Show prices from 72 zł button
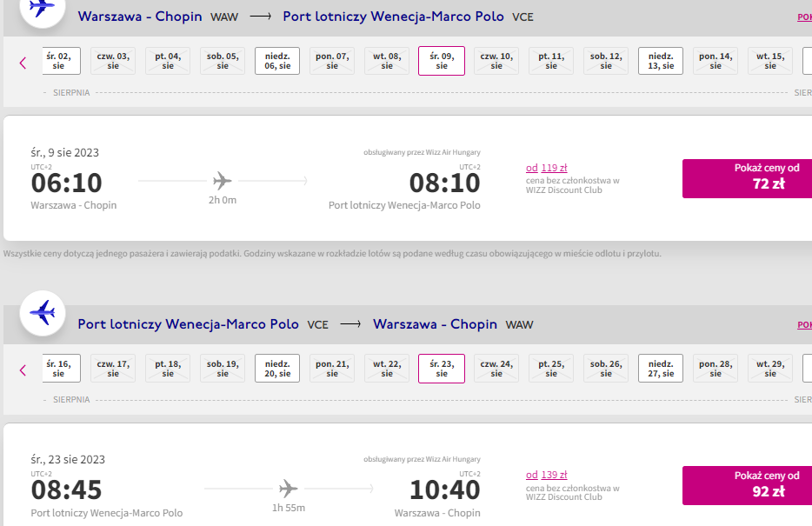812x526 pixels. click(748, 178)
